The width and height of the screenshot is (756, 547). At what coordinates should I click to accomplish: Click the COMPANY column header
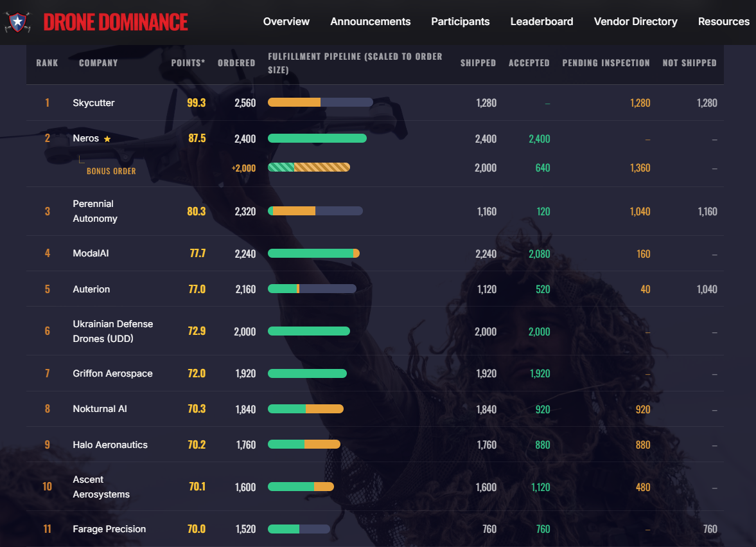[x=98, y=63]
